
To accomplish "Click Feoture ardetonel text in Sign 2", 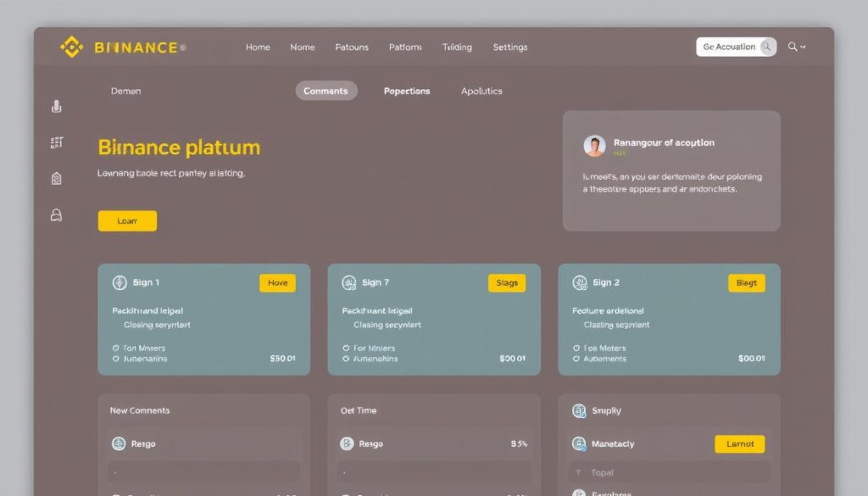I will tap(608, 311).
